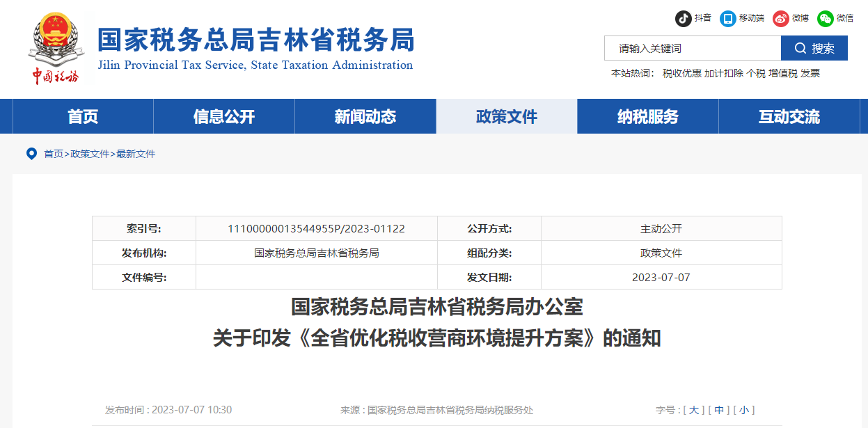Image resolution: width=868 pixels, height=428 pixels.
Task: Open 新闻动态 from the navigation bar
Action: pyautogui.click(x=365, y=116)
